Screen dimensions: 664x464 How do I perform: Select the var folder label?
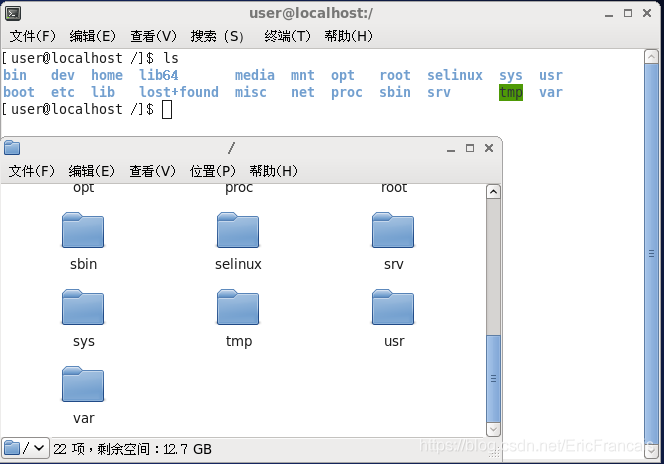[83, 418]
